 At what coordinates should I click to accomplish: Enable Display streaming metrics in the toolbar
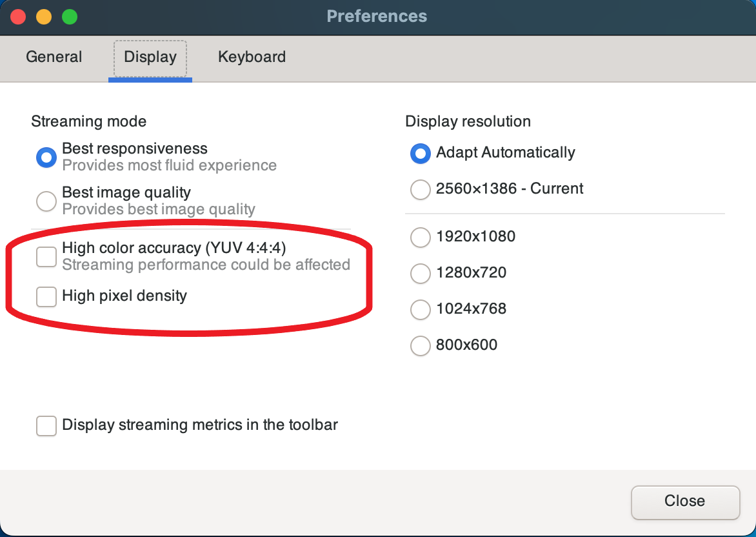[x=46, y=425]
